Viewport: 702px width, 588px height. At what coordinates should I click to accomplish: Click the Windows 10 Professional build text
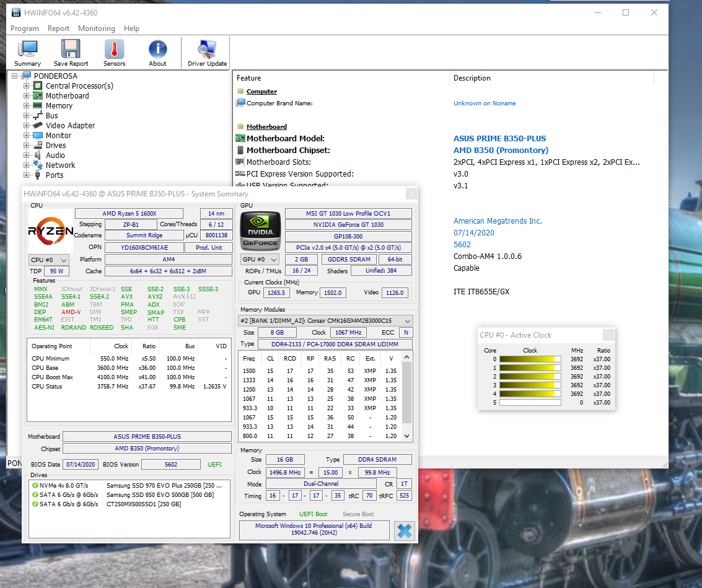point(314,529)
